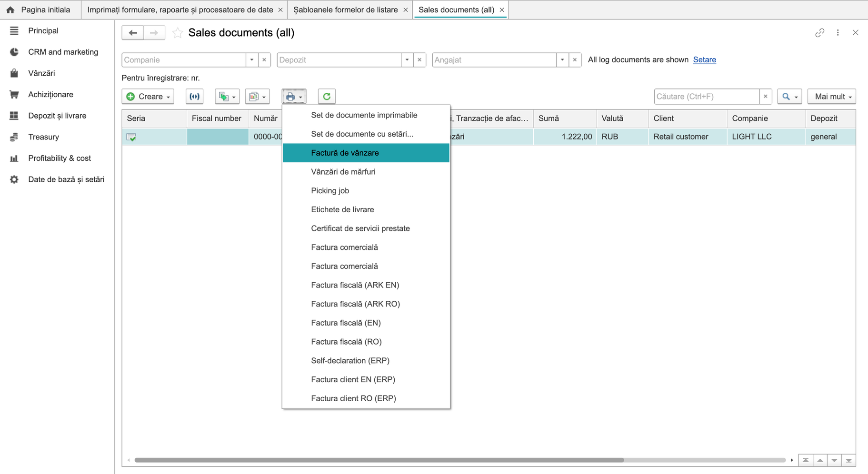
Task: Open the three-dot options menu
Action: [x=838, y=33]
